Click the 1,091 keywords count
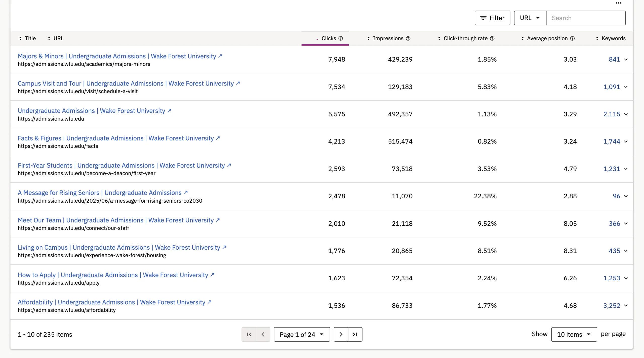This screenshot has width=644, height=358. (x=612, y=87)
